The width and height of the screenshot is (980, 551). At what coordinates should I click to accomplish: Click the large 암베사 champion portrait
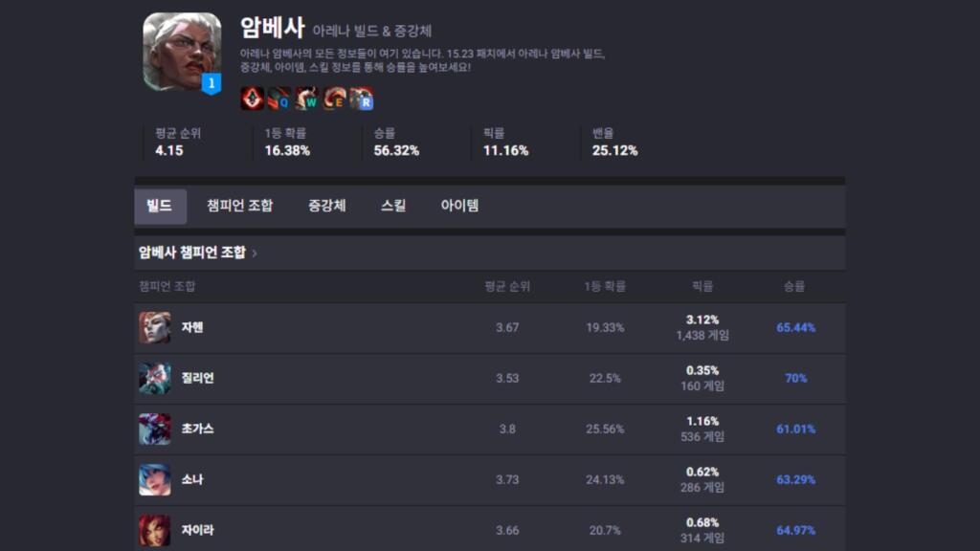coord(175,51)
